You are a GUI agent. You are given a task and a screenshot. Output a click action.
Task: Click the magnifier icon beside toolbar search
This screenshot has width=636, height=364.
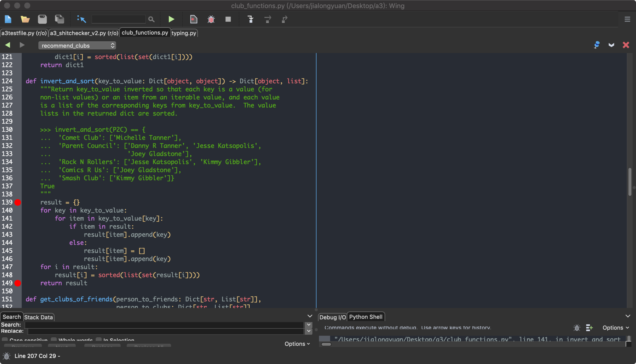tap(151, 19)
